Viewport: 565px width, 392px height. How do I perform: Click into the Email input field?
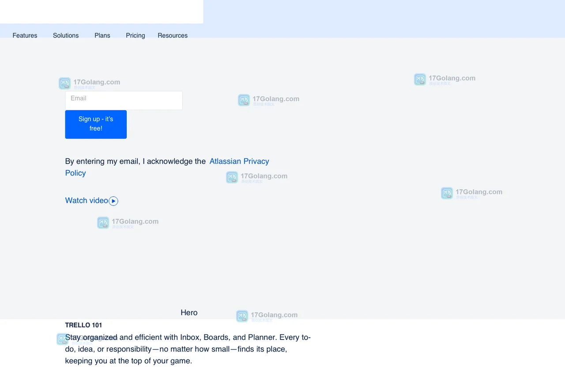(x=124, y=101)
